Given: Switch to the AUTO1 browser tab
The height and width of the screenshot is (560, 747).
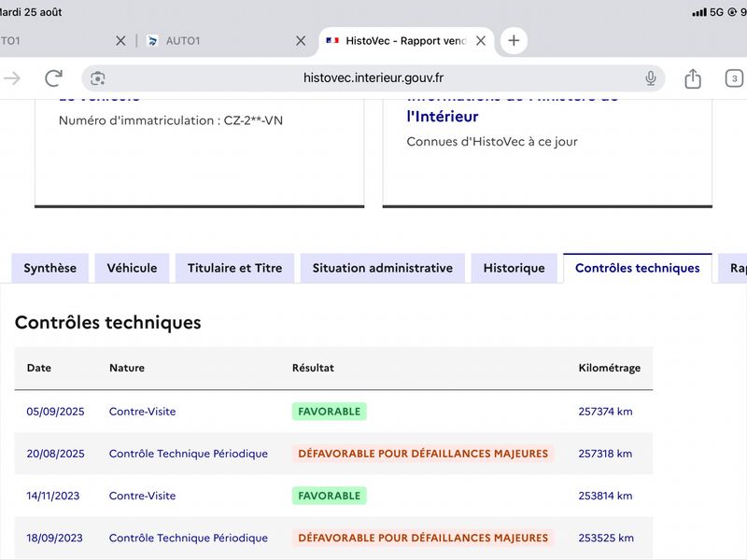Looking at the screenshot, I should coord(183,41).
